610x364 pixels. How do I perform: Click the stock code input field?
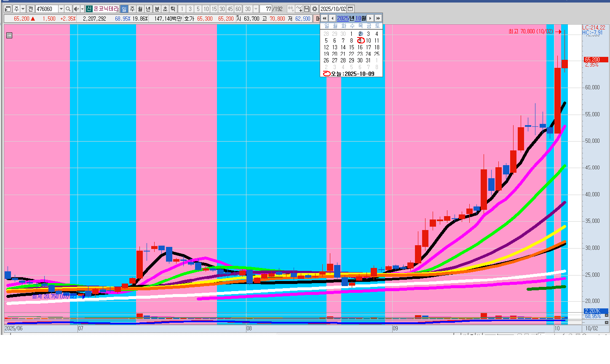pyautogui.click(x=47, y=9)
